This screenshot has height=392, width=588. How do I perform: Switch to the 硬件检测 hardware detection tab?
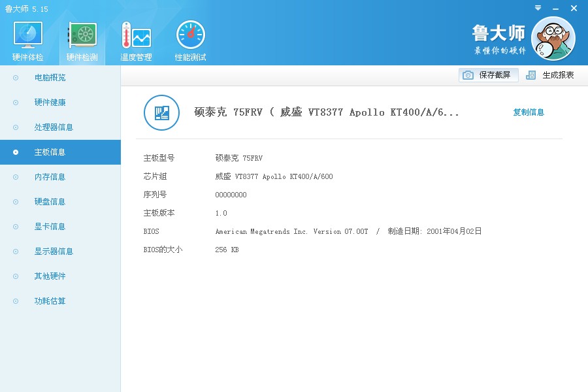tap(82, 41)
